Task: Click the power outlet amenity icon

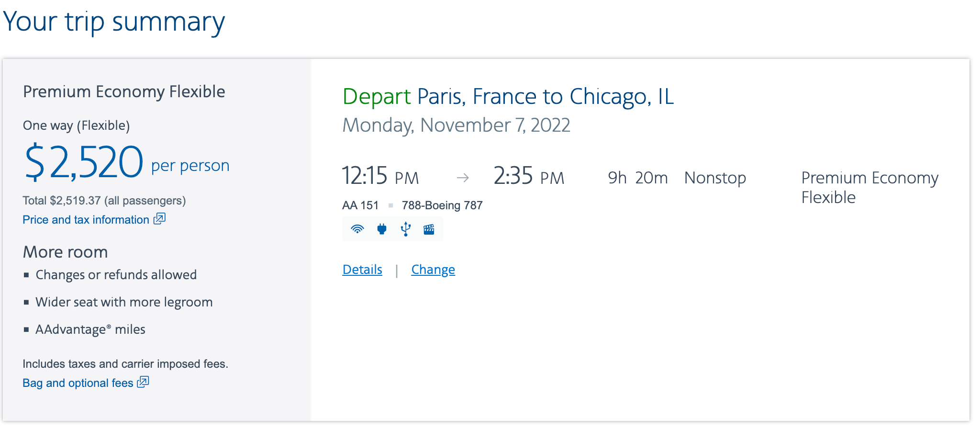Action: [381, 229]
